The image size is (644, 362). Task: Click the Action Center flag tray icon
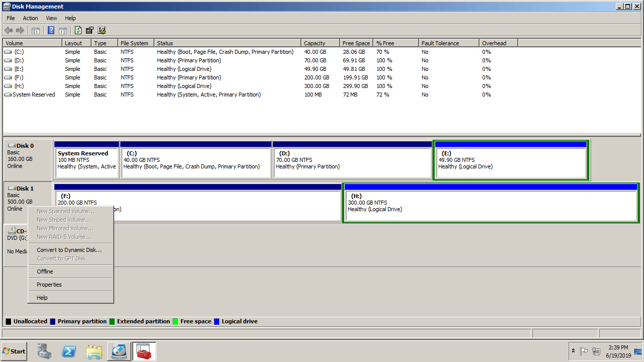(584, 351)
